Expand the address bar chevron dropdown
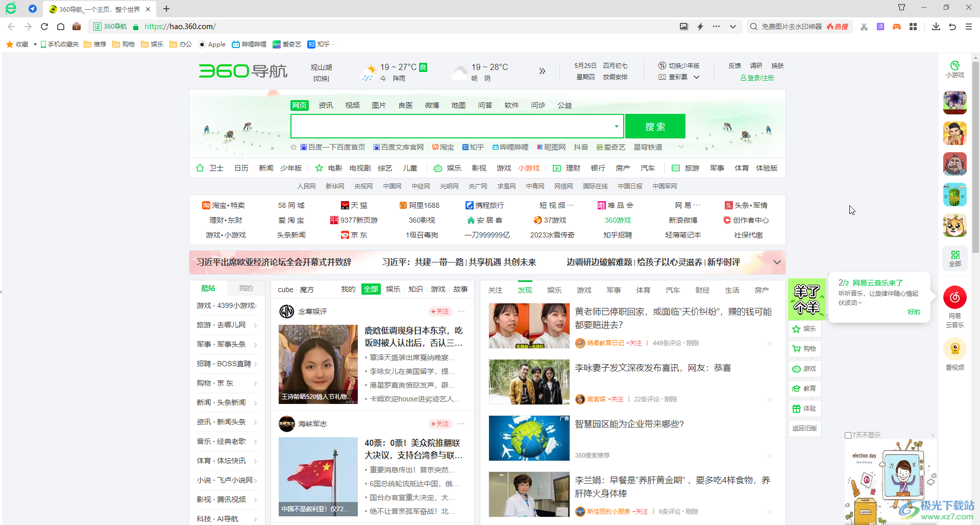Screen dimensions: 980x525 [x=733, y=27]
